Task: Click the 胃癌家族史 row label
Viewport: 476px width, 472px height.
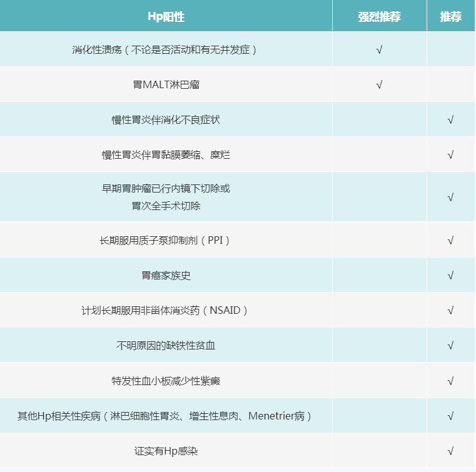Action: tap(166, 275)
